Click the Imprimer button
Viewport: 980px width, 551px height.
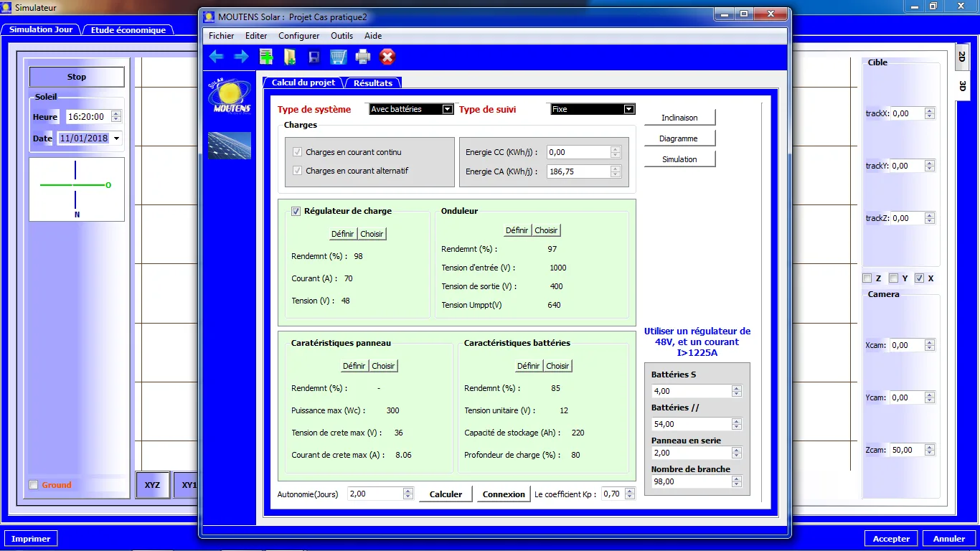(31, 539)
